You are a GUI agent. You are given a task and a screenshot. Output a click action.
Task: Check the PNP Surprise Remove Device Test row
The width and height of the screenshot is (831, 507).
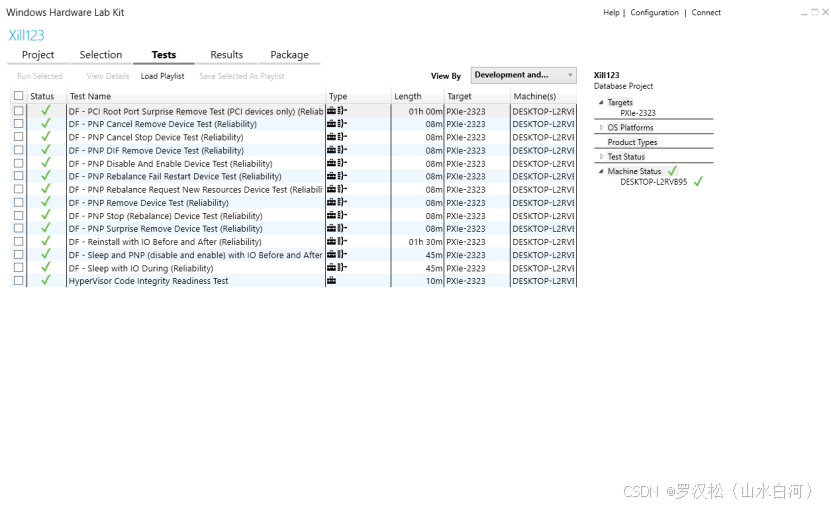(19, 228)
